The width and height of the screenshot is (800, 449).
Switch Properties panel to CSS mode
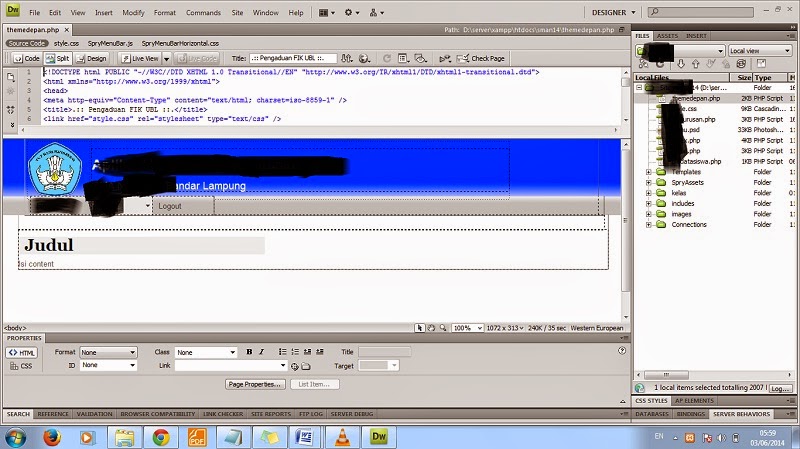(x=21, y=366)
